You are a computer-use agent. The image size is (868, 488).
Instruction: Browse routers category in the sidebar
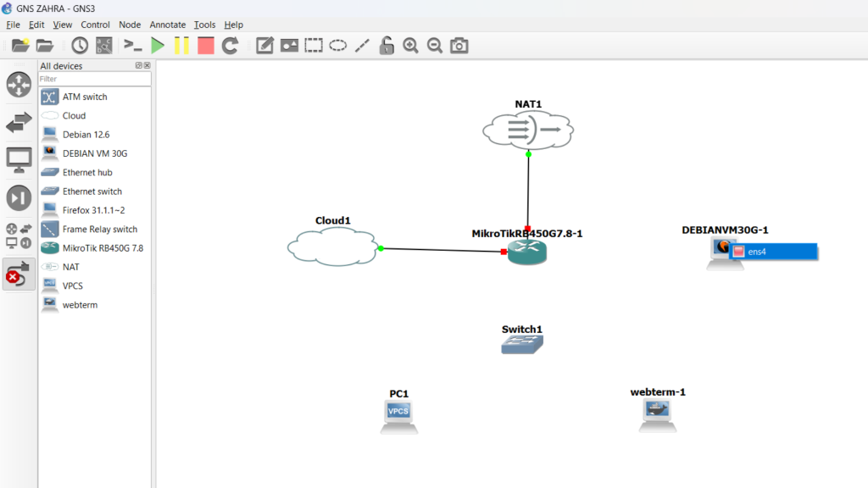pos(19,85)
